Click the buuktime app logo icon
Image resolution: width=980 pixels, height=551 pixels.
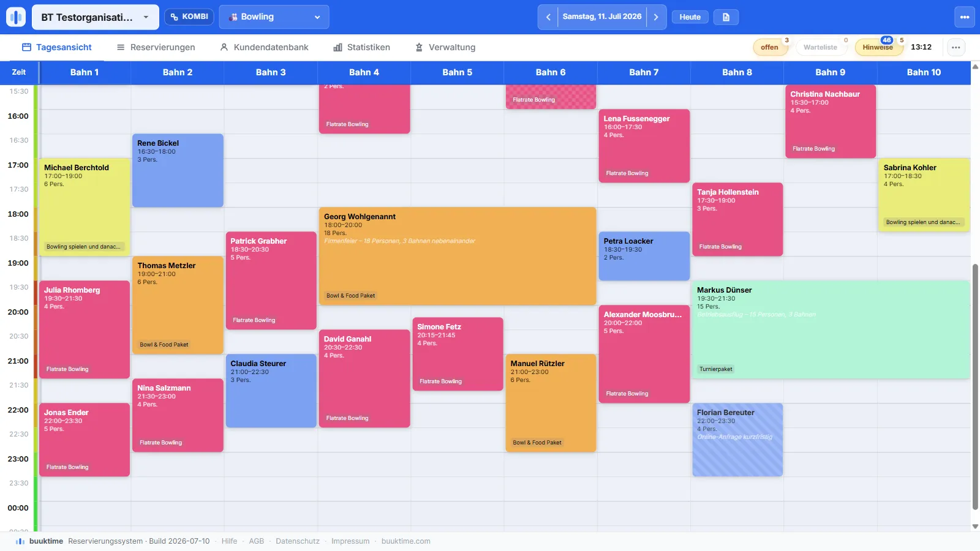16,17
